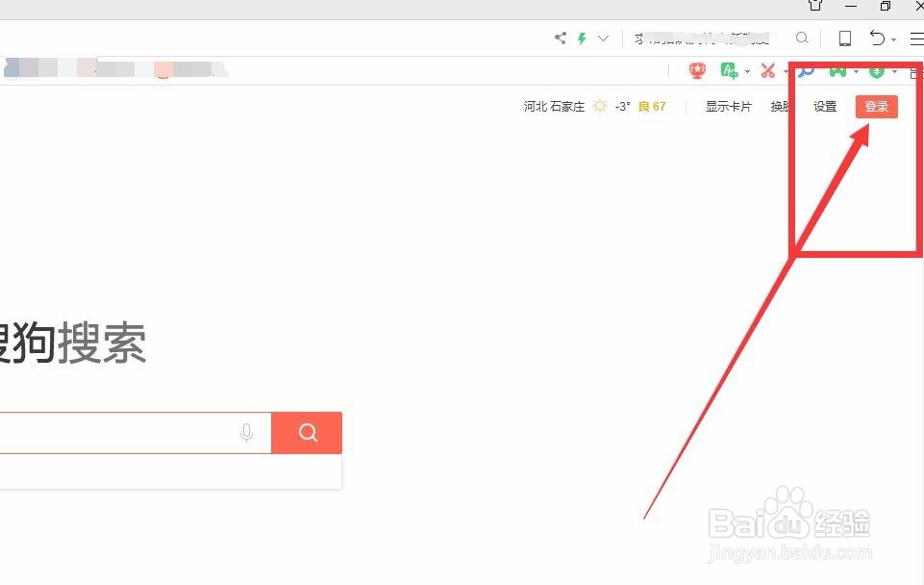
Task: Expand the dropdown beside the green shield icon
Action: 894,72
